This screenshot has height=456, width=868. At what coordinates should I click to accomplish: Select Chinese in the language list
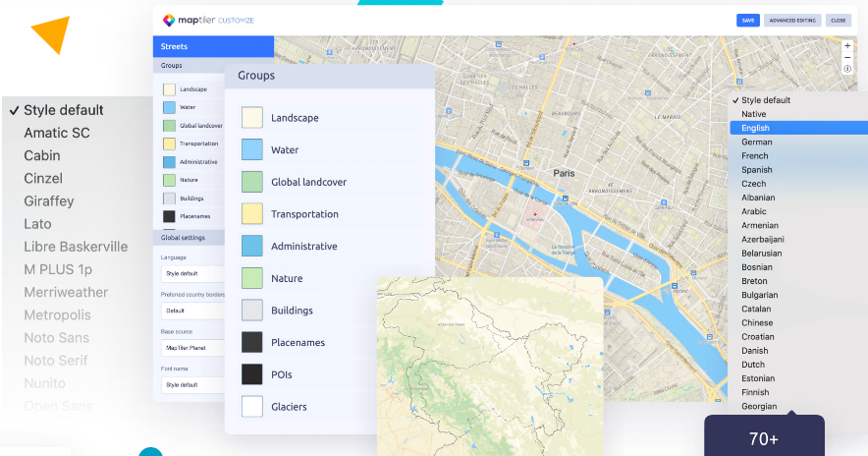pos(757,323)
